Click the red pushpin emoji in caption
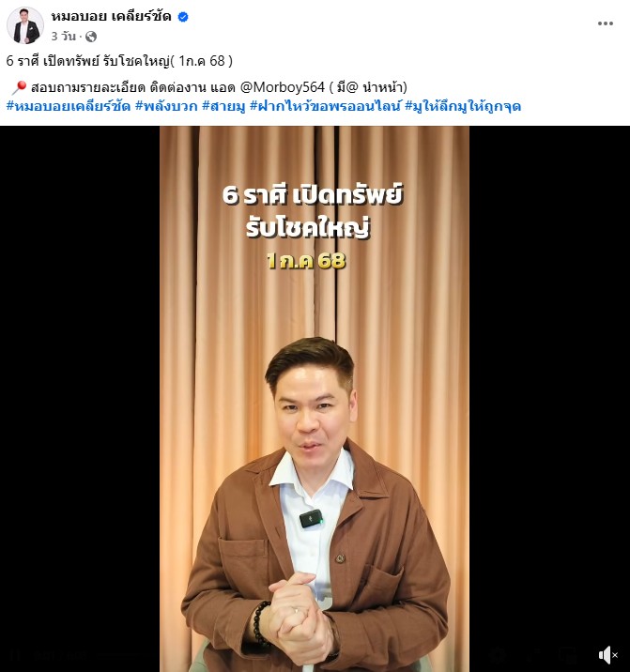The width and height of the screenshot is (630, 672). (19, 87)
